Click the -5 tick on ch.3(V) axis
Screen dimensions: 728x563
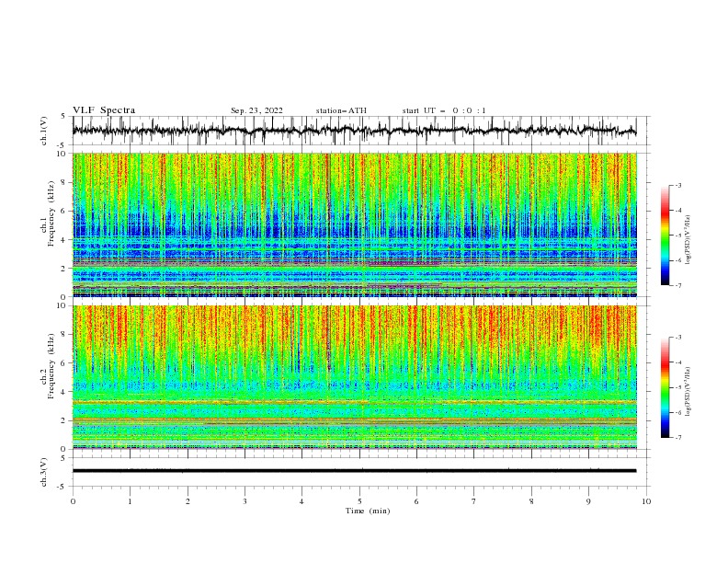pyautogui.click(x=63, y=487)
